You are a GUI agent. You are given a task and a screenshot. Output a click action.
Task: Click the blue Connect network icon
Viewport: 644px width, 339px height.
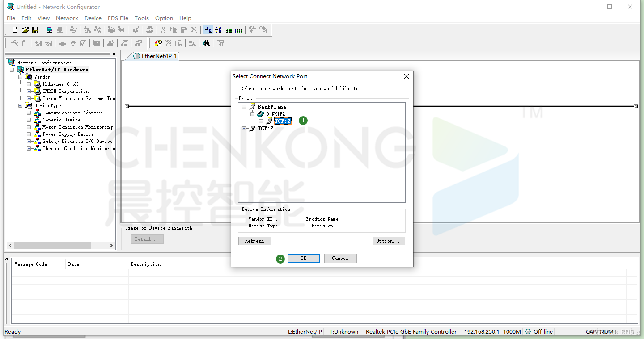[x=49, y=30]
